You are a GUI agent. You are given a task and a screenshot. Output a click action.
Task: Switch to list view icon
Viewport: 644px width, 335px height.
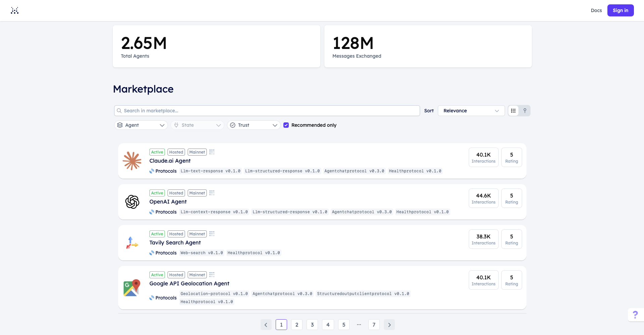[x=513, y=111]
